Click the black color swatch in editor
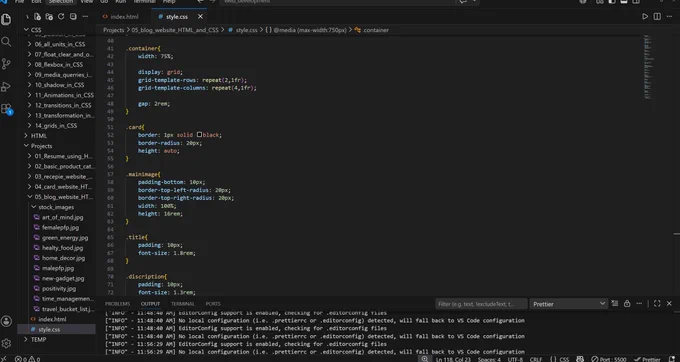 [x=199, y=135]
